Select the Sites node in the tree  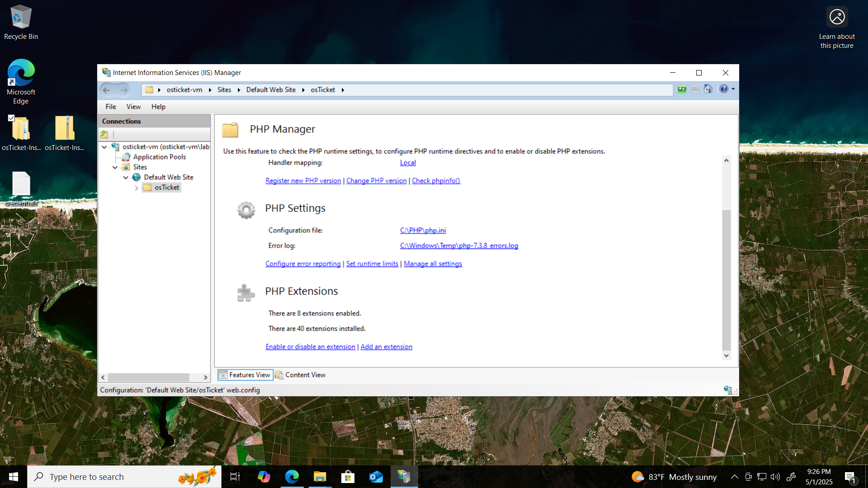tap(140, 167)
